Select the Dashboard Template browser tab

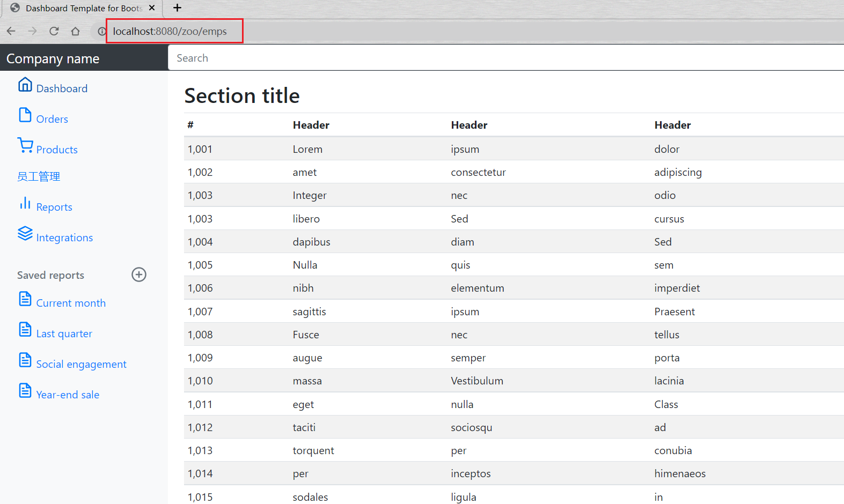coord(80,8)
